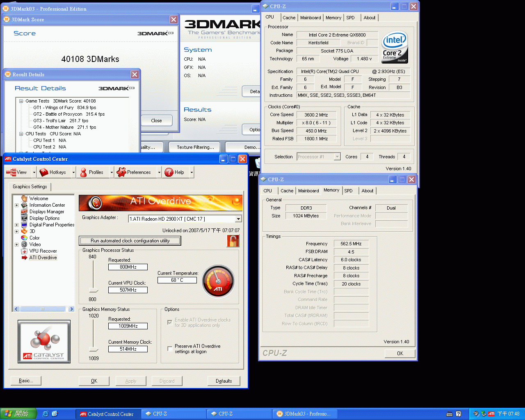Adjust the memory clock slider handle
This screenshot has width=525, height=420.
[94, 349]
